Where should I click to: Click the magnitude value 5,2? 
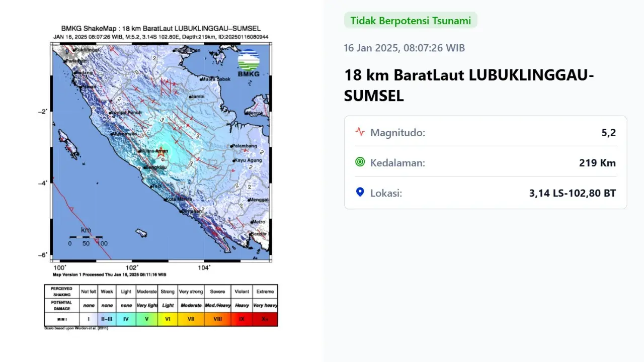coord(609,133)
